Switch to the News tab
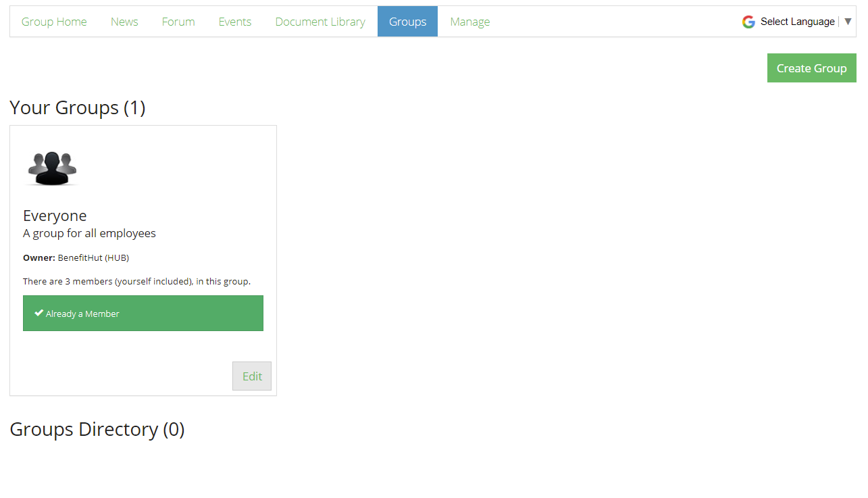 124,22
